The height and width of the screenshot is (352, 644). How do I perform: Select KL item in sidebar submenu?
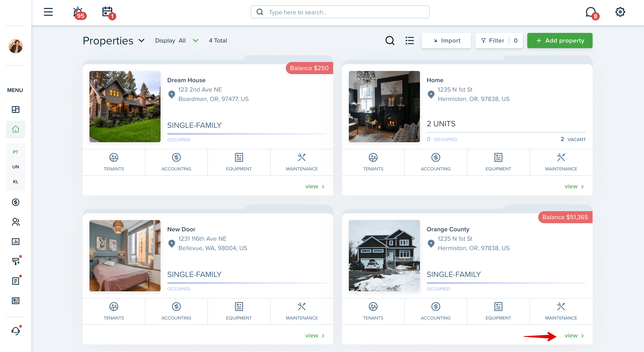click(15, 182)
